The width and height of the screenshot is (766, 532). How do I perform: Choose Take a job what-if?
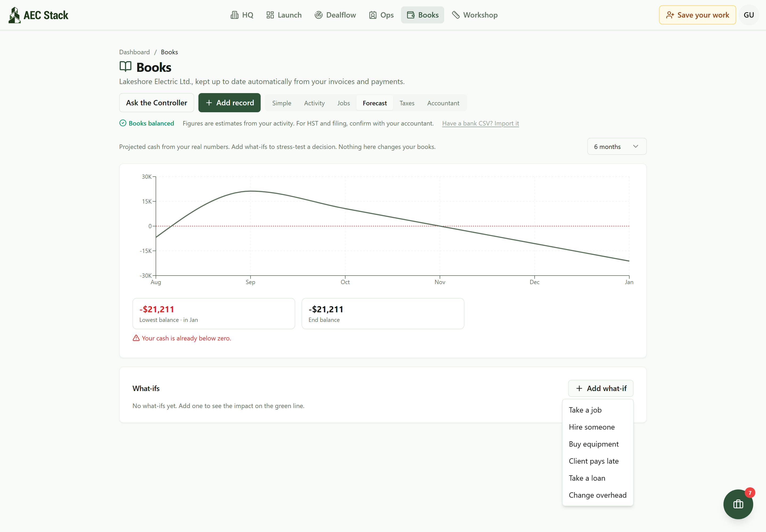[x=598, y=410]
